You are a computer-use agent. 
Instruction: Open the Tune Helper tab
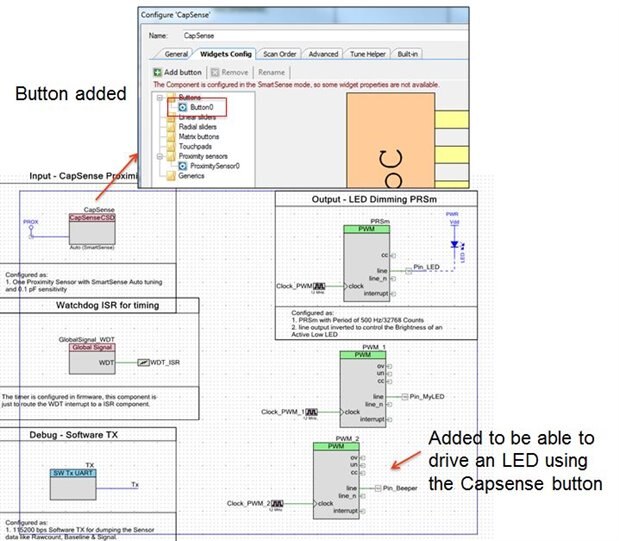click(x=369, y=53)
